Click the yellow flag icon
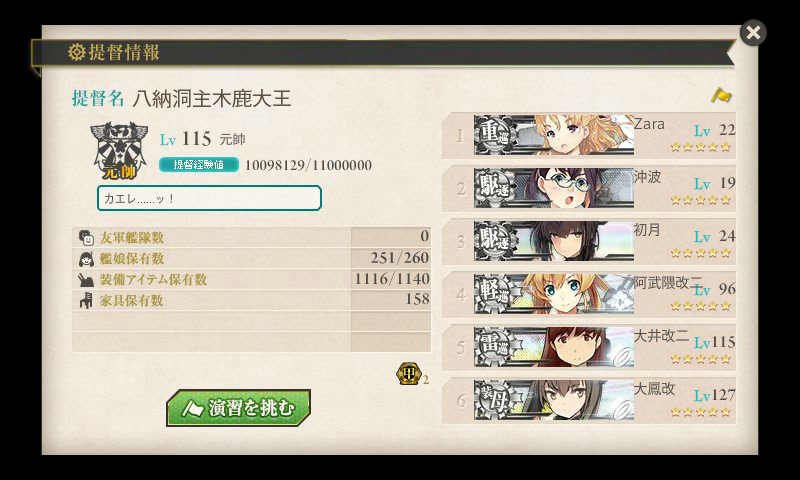 coord(721,95)
